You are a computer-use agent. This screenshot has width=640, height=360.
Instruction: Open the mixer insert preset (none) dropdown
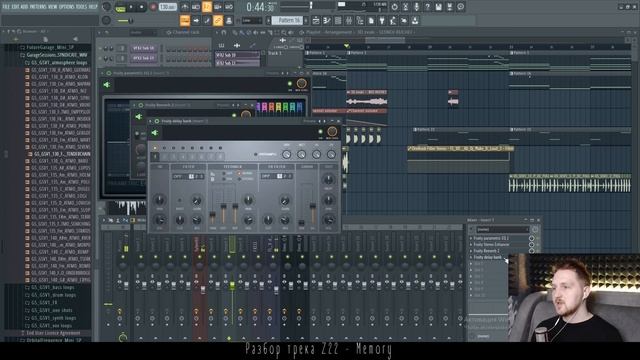point(502,229)
